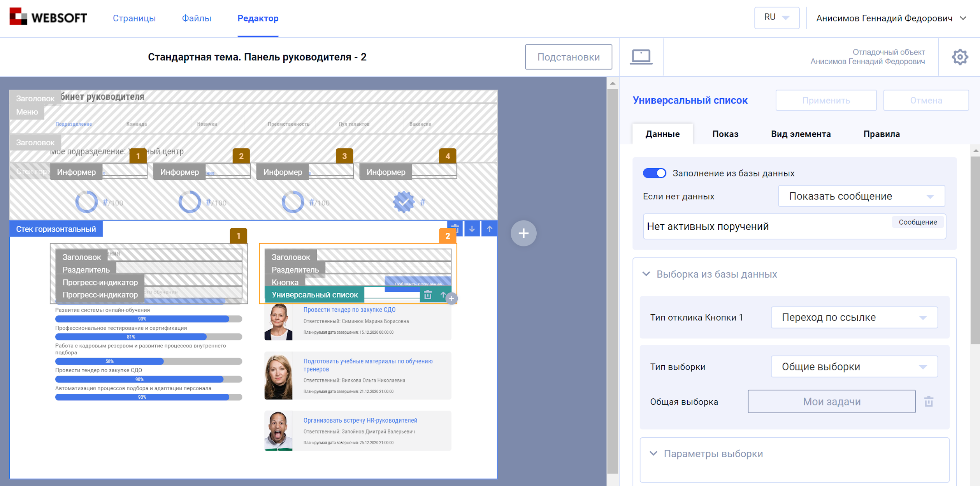Open page settings via gear icon
Viewport: 980px width, 486px height.
tap(960, 56)
